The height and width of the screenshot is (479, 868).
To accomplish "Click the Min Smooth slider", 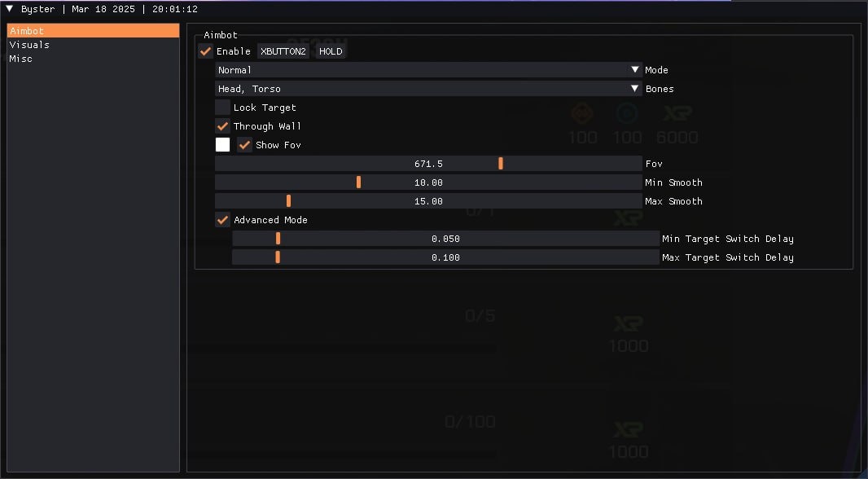I will click(x=428, y=182).
